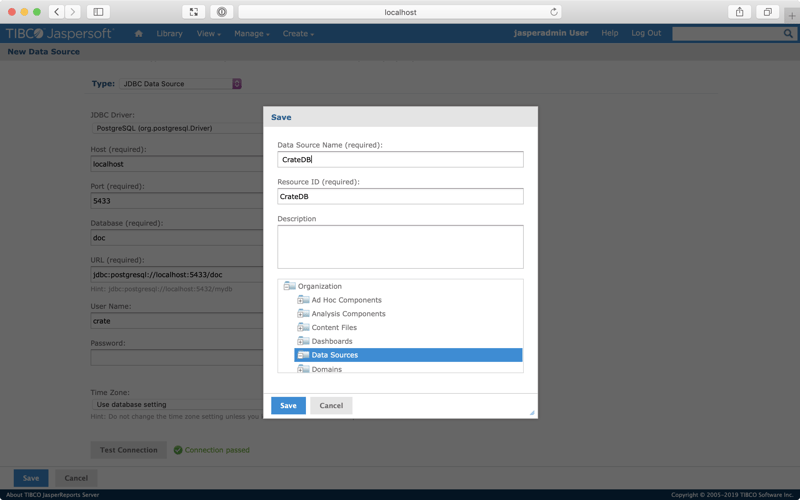The height and width of the screenshot is (500, 800).
Task: Open the Type JDBC Data Source dropdown
Action: tap(180, 84)
